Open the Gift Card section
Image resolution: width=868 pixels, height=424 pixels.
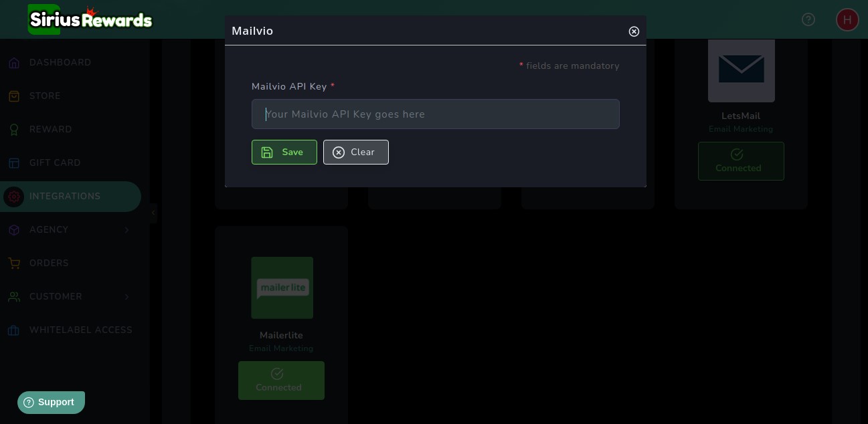[x=55, y=163]
